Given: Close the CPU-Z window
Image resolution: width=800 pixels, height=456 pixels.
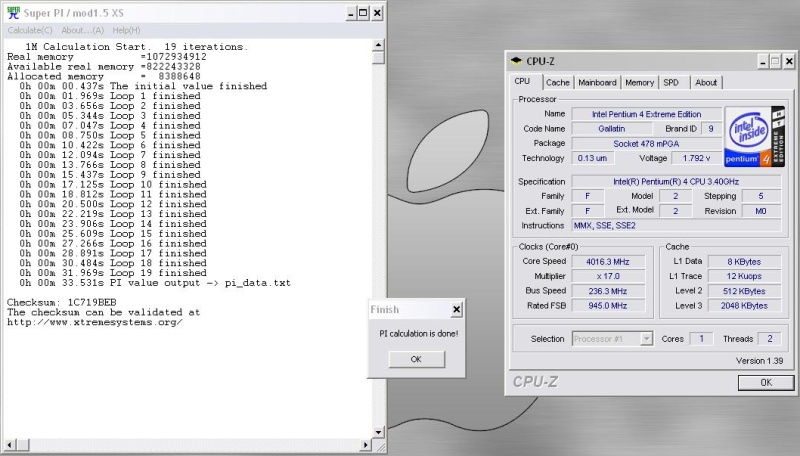Looking at the screenshot, I should [x=789, y=61].
